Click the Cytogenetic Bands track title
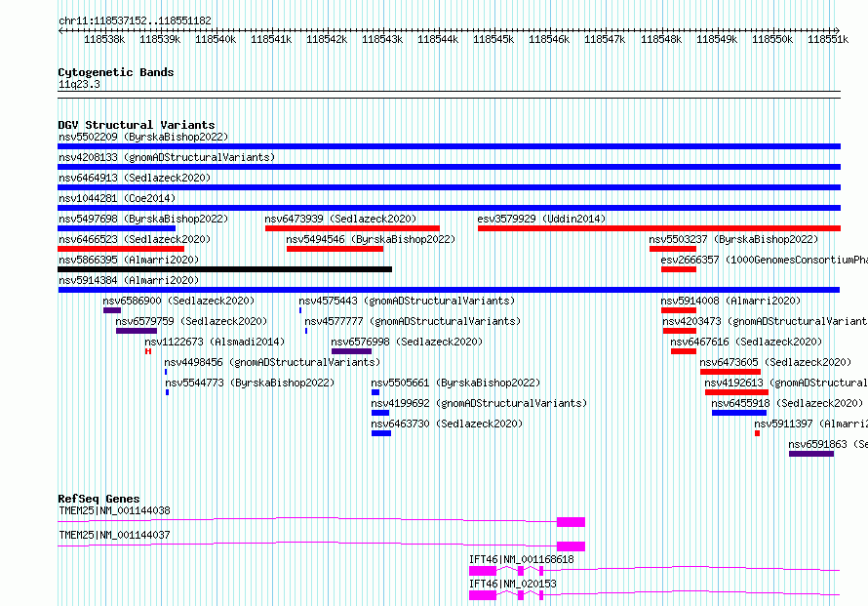Viewport: 868px width, 606px height. [x=116, y=72]
